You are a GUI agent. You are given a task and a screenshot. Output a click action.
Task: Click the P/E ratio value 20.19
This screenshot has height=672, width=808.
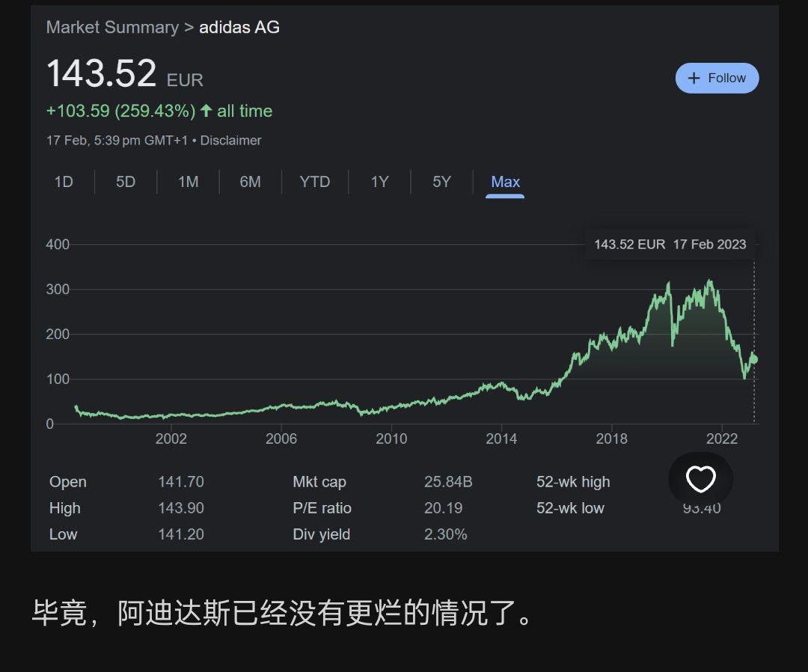(x=443, y=508)
